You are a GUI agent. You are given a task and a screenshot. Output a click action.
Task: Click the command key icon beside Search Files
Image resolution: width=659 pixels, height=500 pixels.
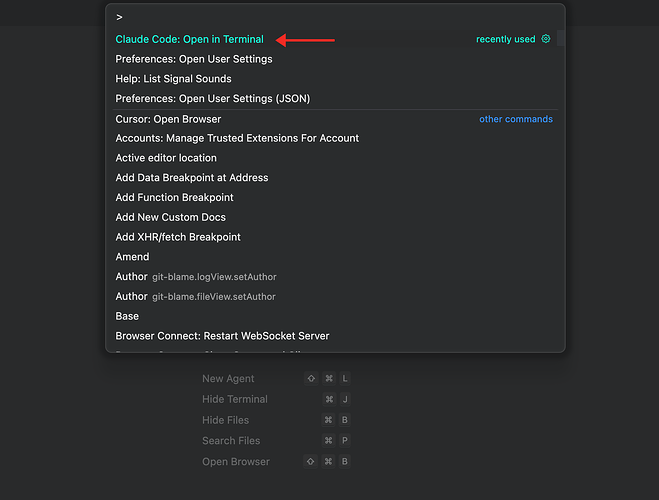click(328, 440)
